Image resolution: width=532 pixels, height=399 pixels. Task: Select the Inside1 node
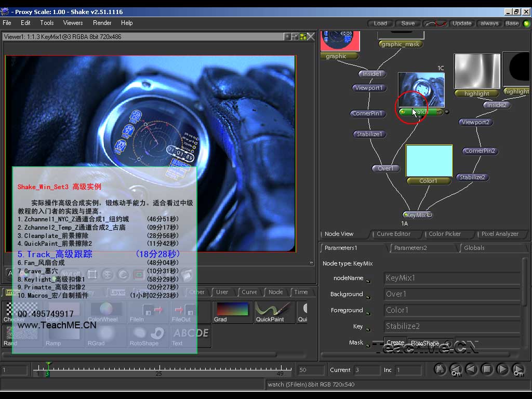coord(372,74)
